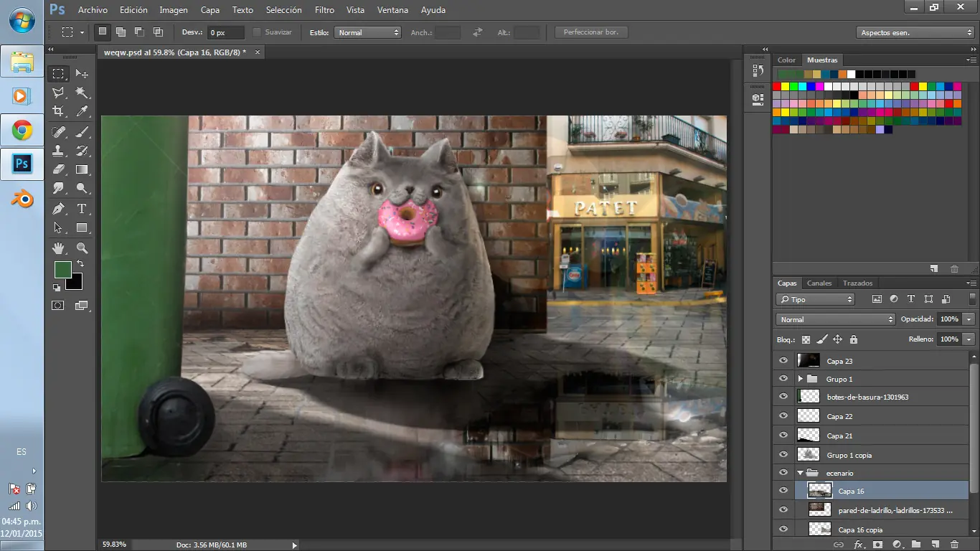Add a layer mask
Viewport: 980px width, 551px height.
877,545
